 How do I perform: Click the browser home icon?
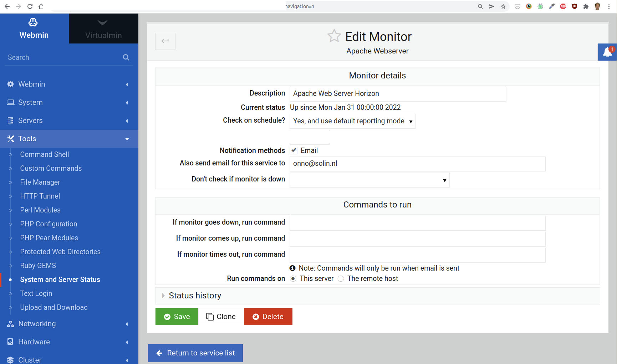tap(41, 6)
